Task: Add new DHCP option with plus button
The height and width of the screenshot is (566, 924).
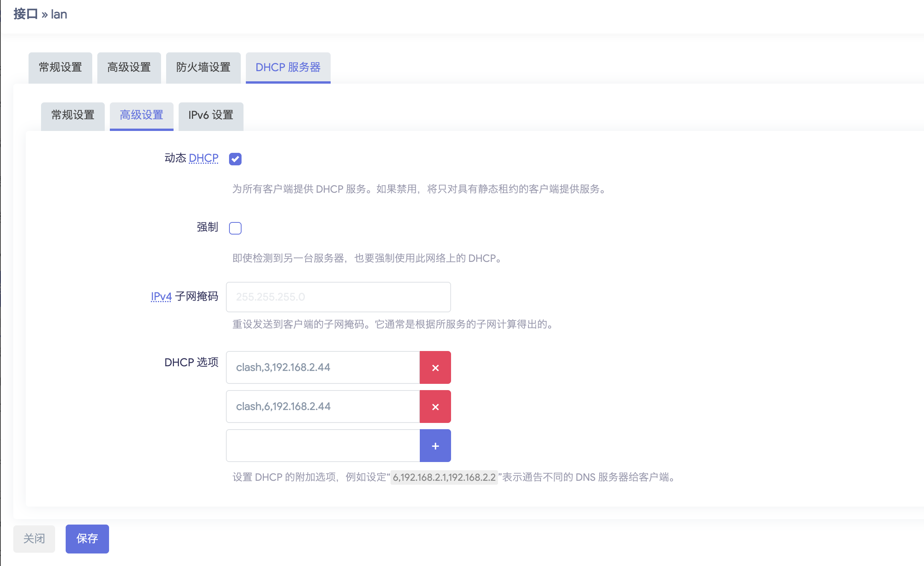Action: [435, 446]
